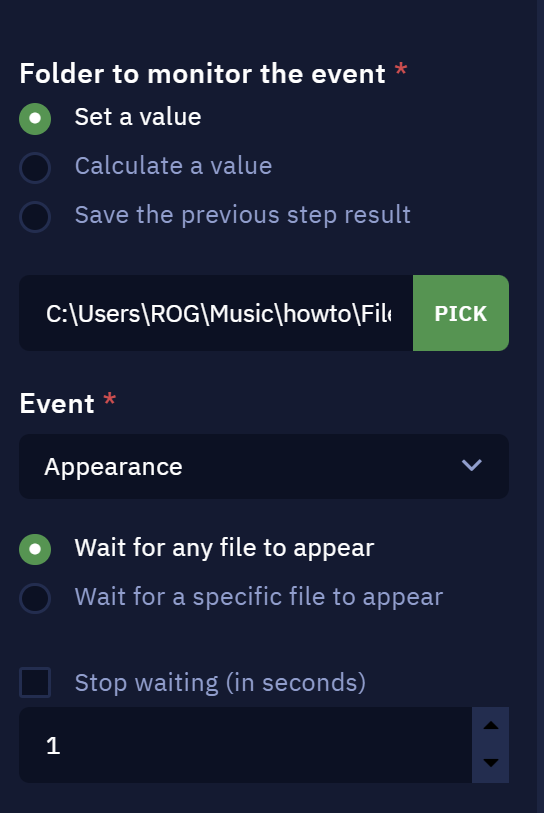544x813 pixels.
Task: Choose the "Calculate a value" radio option
Action: (x=35, y=167)
